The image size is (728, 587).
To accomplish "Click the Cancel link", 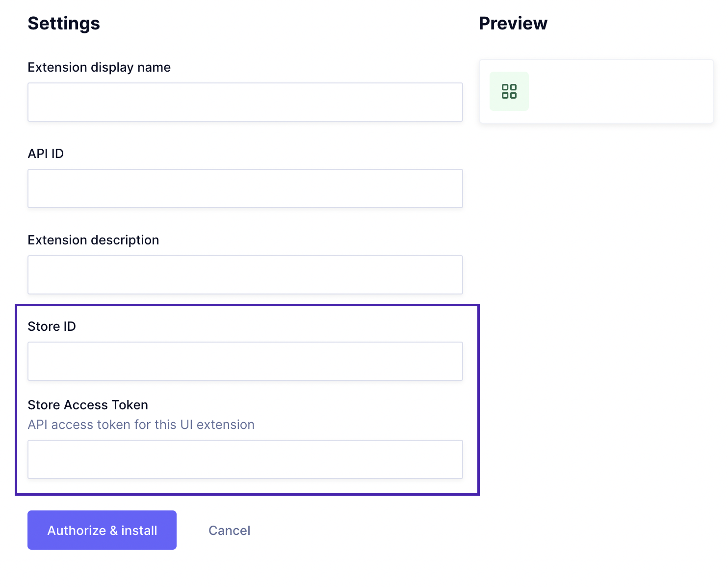I will click(x=229, y=531).
